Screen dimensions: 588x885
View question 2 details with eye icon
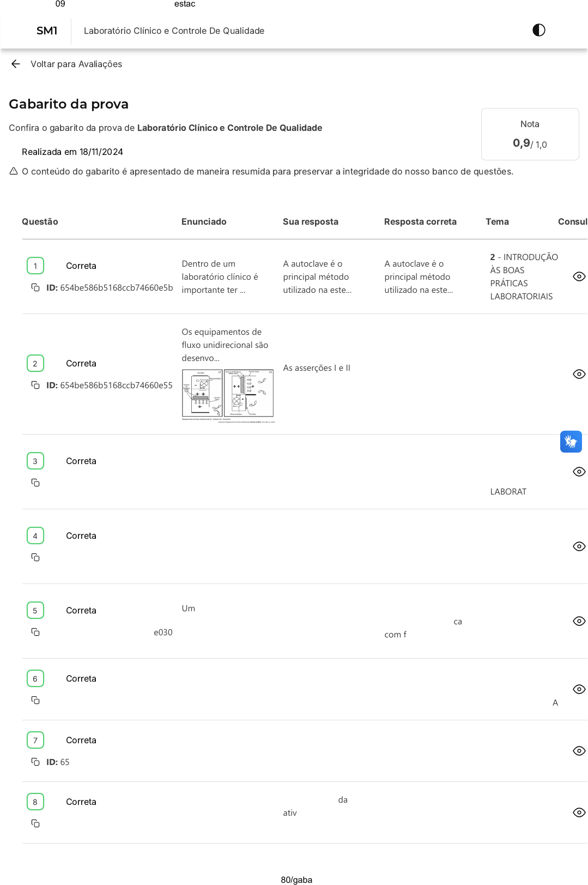[579, 374]
